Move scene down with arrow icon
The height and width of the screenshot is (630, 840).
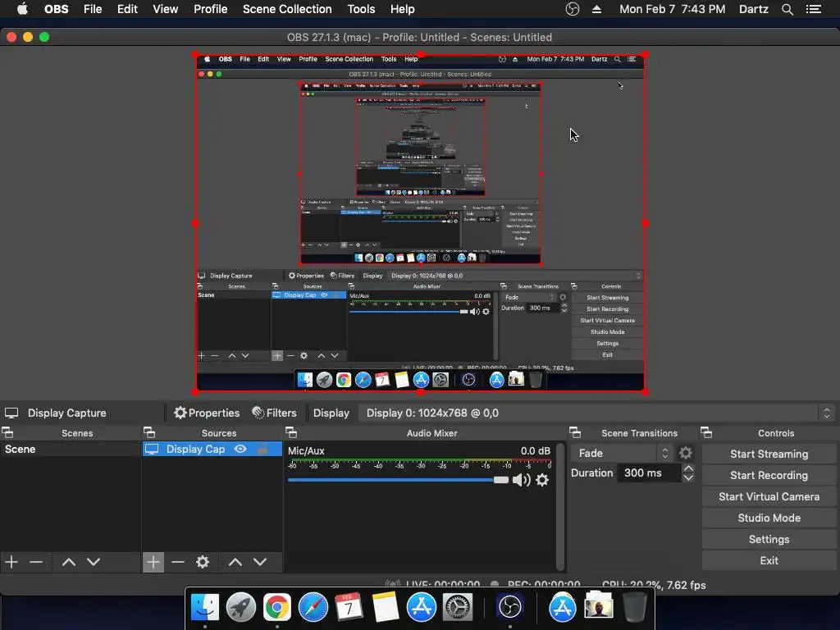pos(94,562)
